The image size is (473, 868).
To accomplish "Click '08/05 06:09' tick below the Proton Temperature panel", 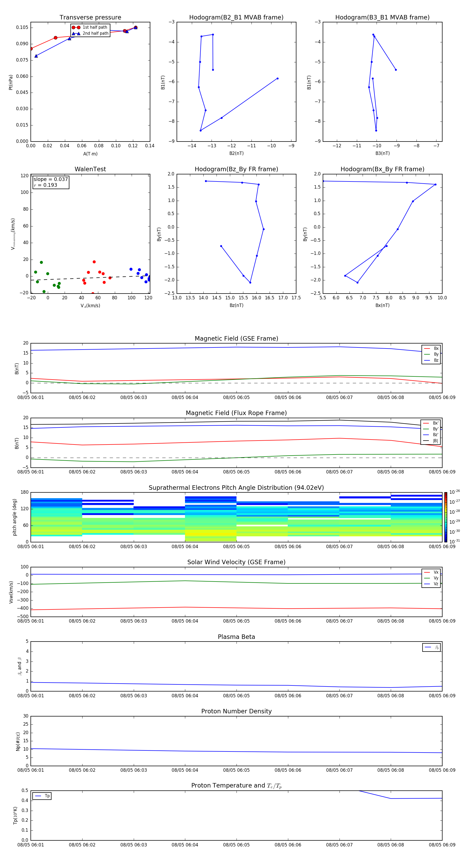I will click(442, 845).
